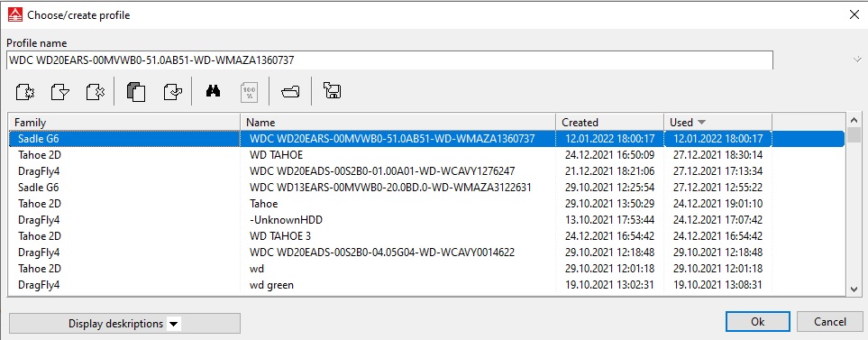Sort by the Created column header
868x340 pixels.
(609, 123)
